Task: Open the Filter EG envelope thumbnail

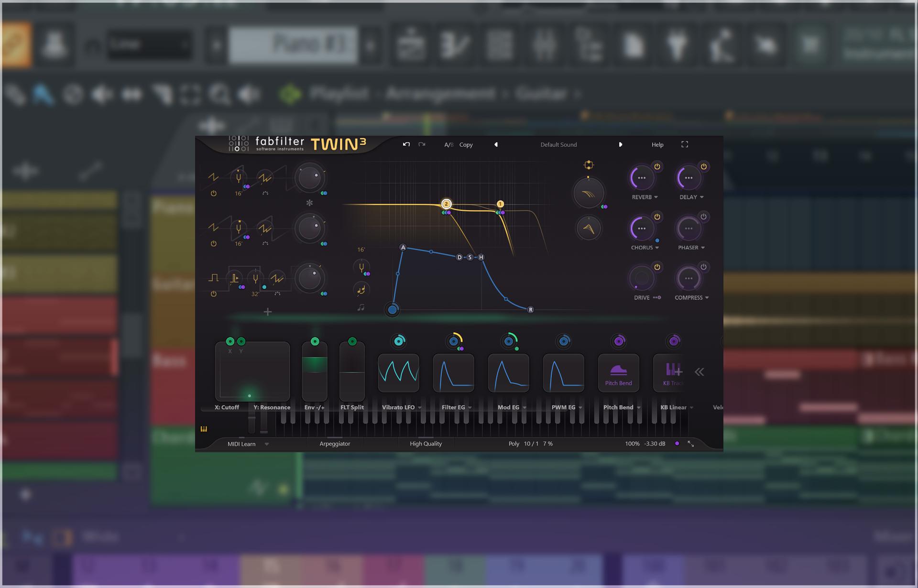Action: (x=453, y=373)
